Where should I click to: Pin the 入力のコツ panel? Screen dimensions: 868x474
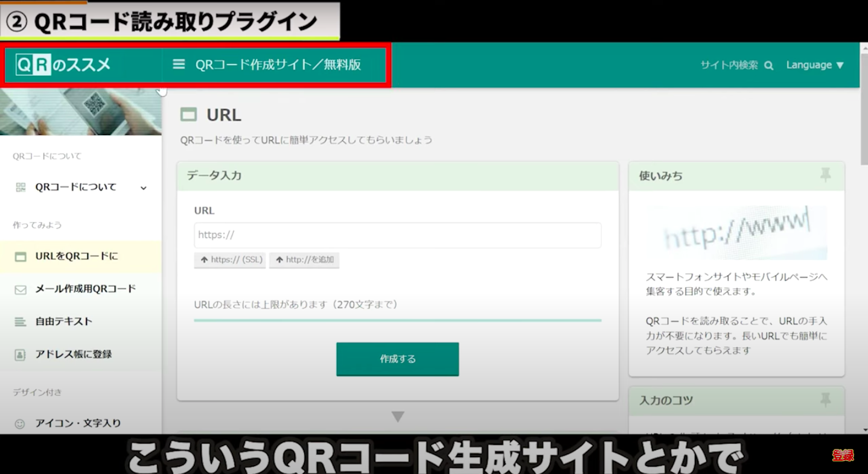pyautogui.click(x=825, y=400)
